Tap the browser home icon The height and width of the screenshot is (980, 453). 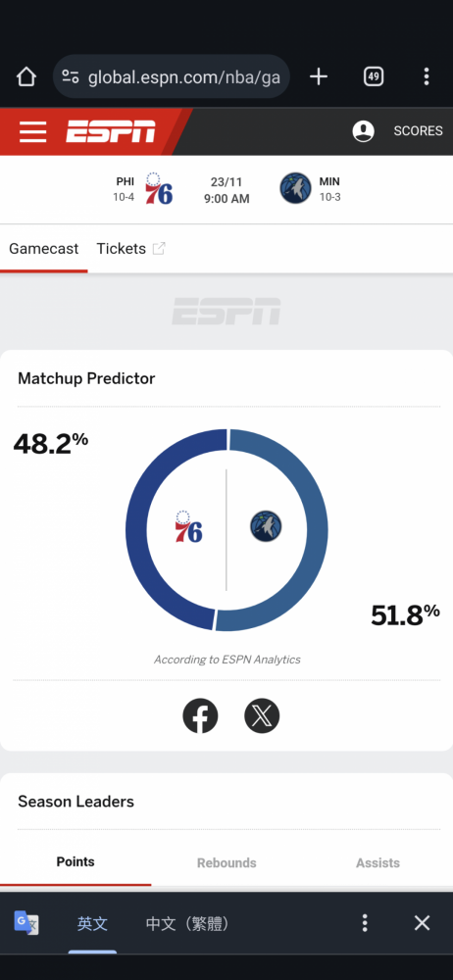(26, 76)
